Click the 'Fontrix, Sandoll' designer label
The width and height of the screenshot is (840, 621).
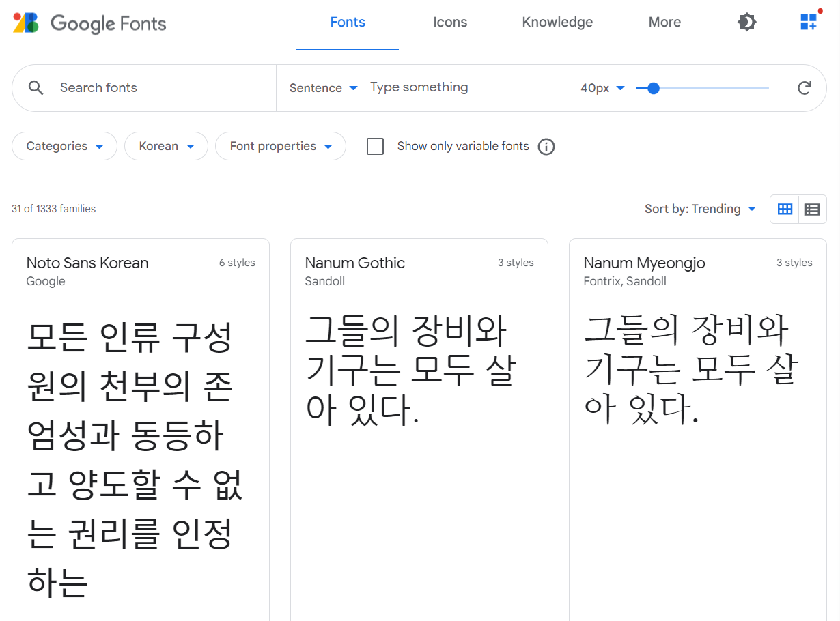pyautogui.click(x=625, y=281)
